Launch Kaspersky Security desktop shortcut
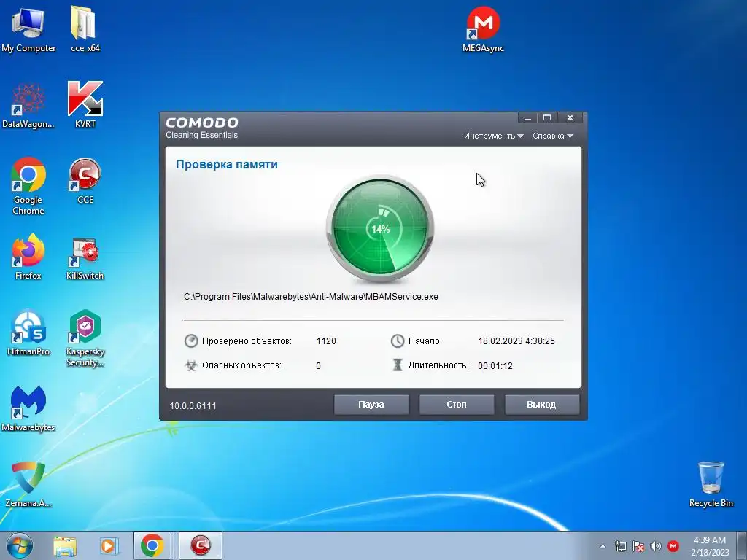 point(85,338)
